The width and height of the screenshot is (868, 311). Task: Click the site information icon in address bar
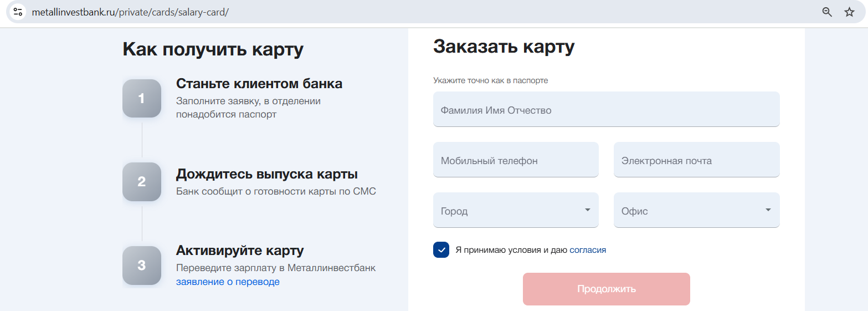pyautogui.click(x=18, y=12)
